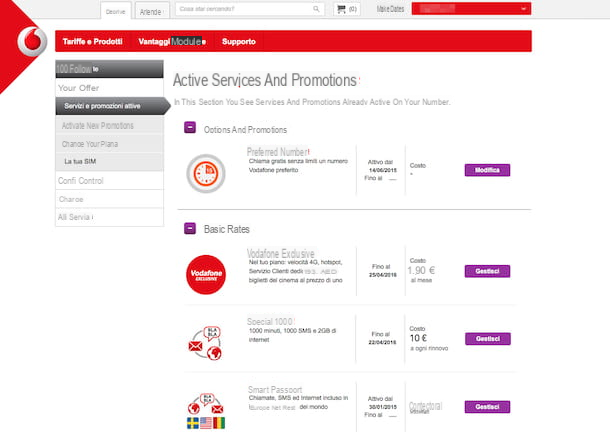610x439 pixels.
Task: Open Confi Control sidebar item
Action: [109, 181]
